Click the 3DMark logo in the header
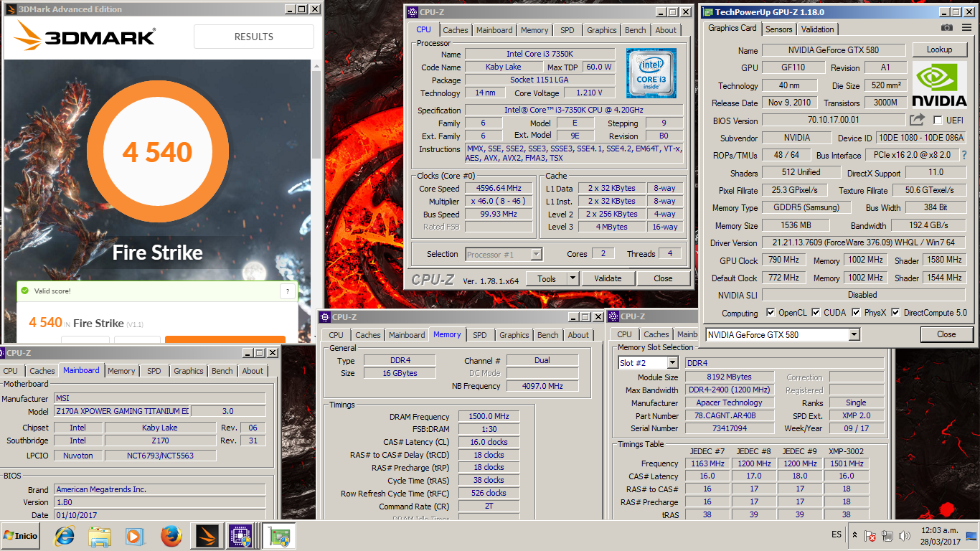Screen dimensions: 980x551 click(x=85, y=37)
